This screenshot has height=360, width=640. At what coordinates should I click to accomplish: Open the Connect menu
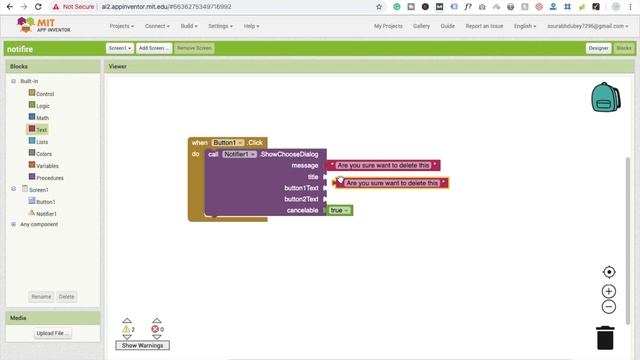(157, 26)
